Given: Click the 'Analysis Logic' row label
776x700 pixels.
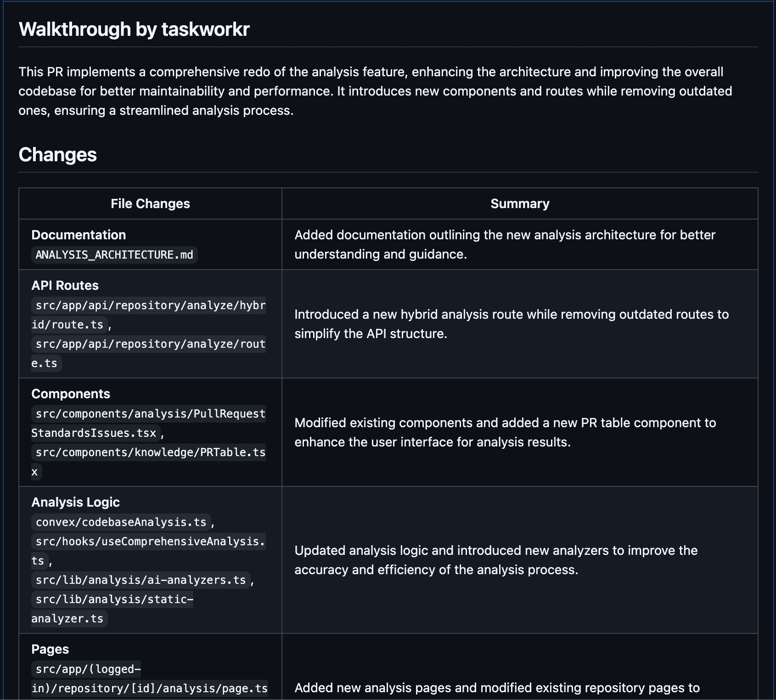Looking at the screenshot, I should tap(75, 502).
